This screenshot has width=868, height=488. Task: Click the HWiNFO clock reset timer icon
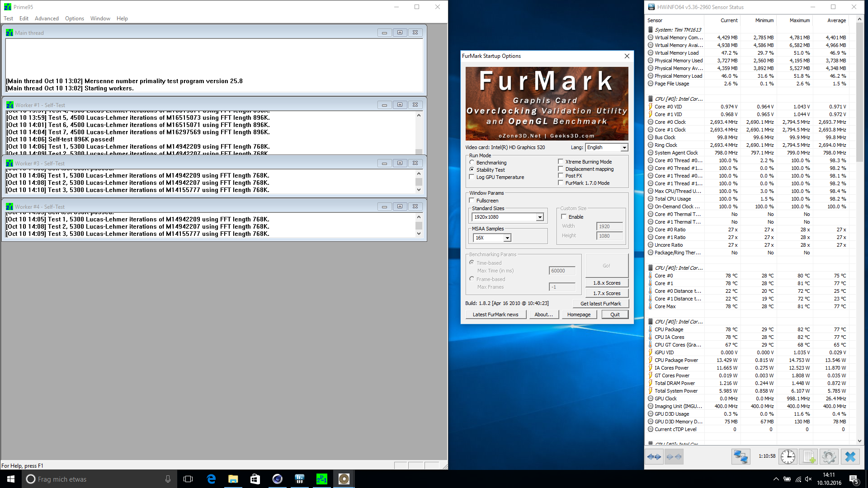pyautogui.click(x=788, y=457)
